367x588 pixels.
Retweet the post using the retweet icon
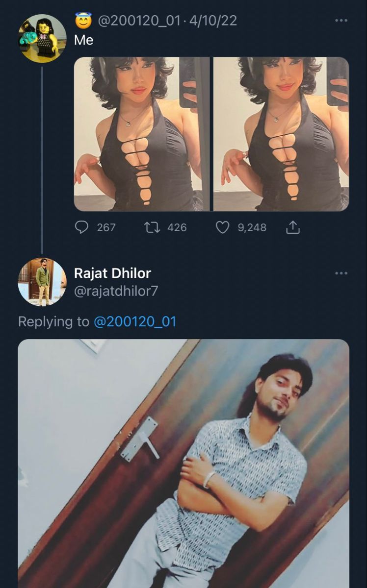pos(152,227)
